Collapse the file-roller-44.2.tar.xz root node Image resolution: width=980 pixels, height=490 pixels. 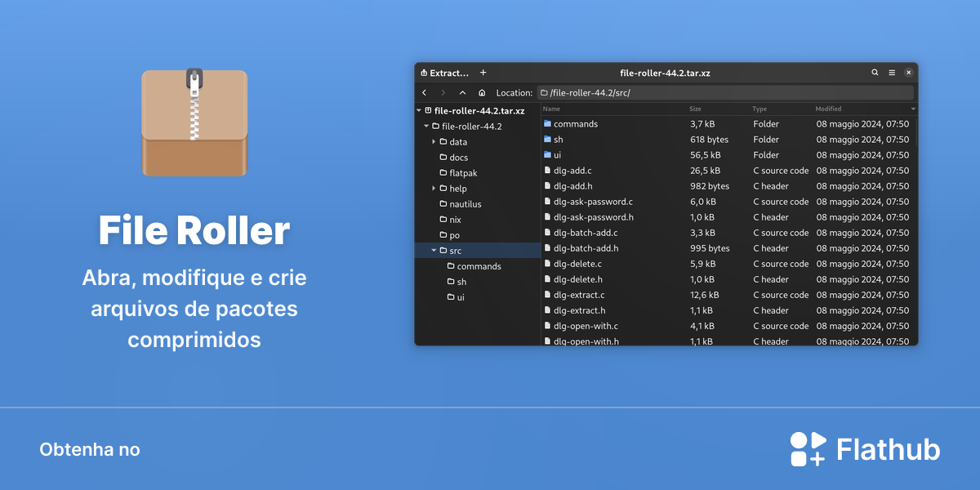click(419, 110)
